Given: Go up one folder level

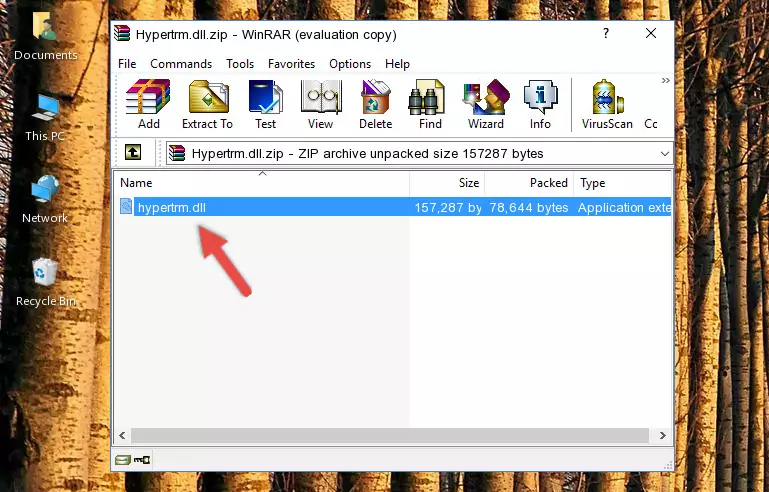Looking at the screenshot, I should click(x=133, y=153).
